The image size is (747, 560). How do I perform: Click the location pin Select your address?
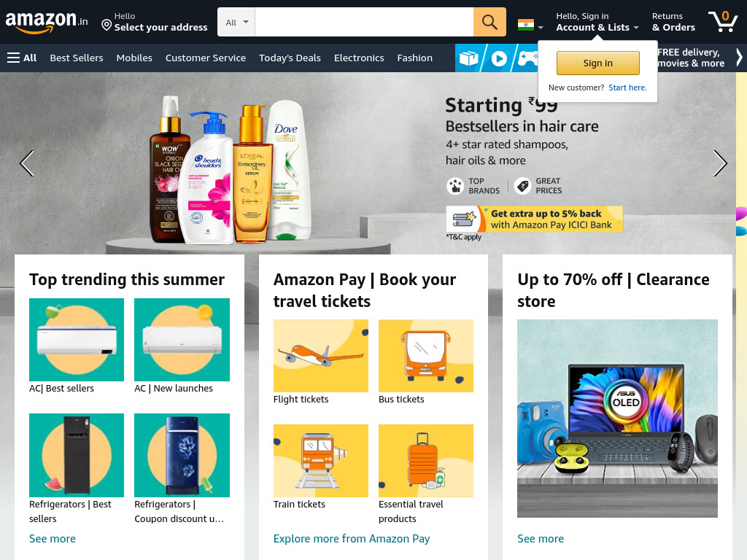point(155,22)
